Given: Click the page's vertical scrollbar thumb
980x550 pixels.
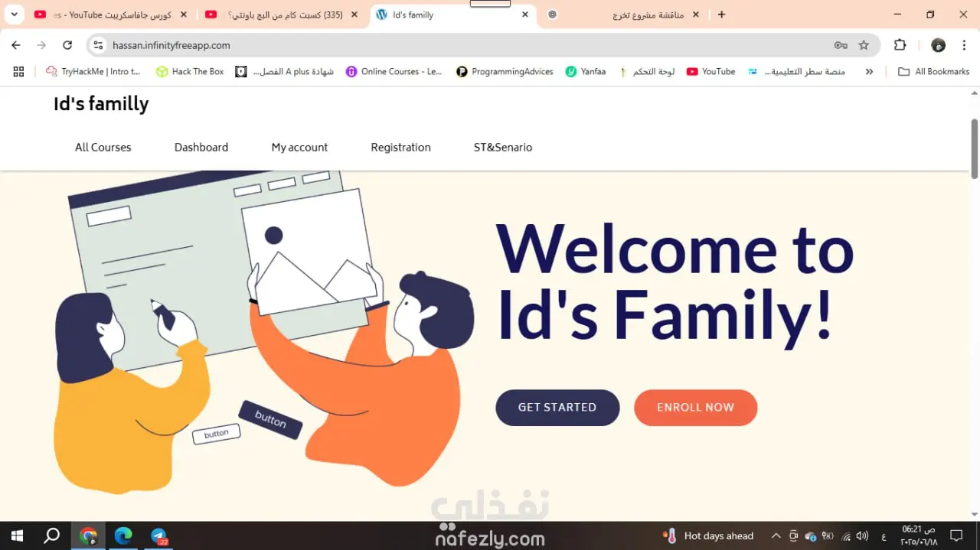Looking at the screenshot, I should [x=975, y=148].
